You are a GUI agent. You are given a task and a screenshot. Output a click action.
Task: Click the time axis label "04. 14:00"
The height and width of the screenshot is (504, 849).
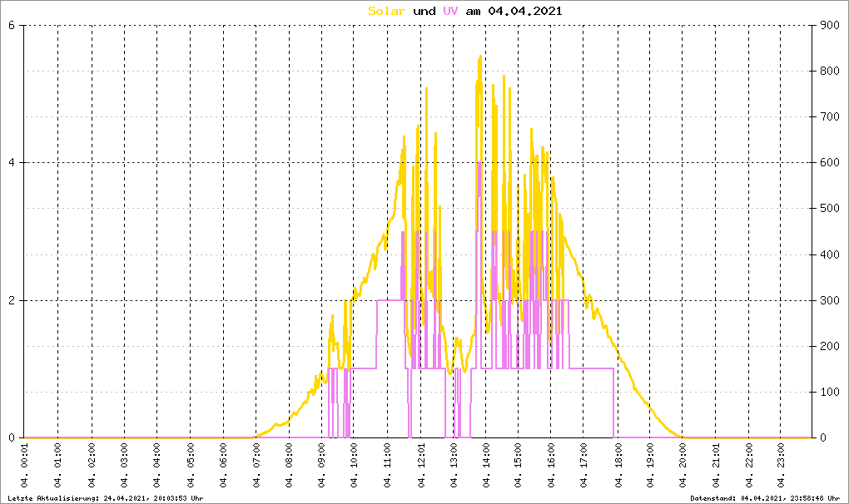tap(486, 466)
